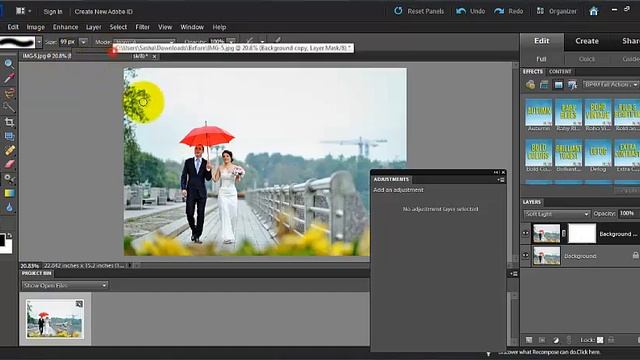Screen dimensions: 640x360
Task: Select the white layer mask thumbnail
Action: 582,233
